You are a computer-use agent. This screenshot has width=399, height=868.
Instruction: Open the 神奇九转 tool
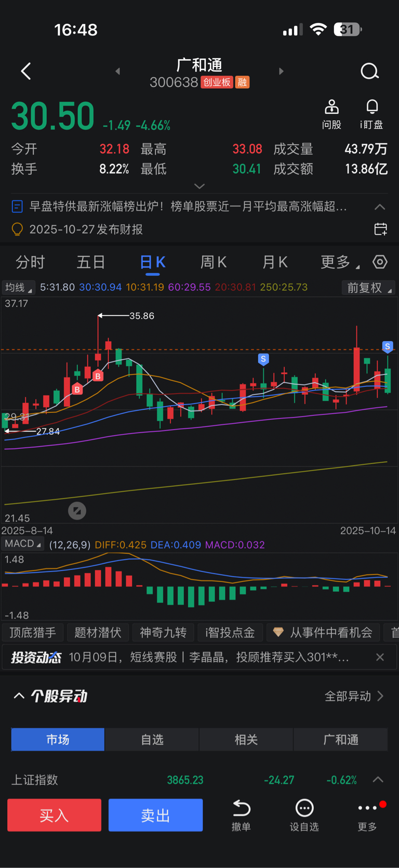click(163, 632)
